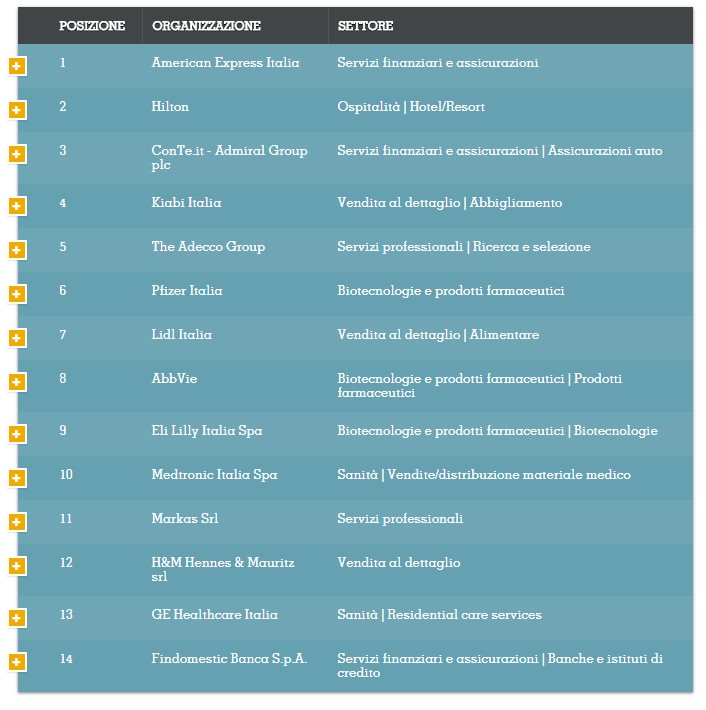Expand the Hilton row plus icon

coord(17,110)
